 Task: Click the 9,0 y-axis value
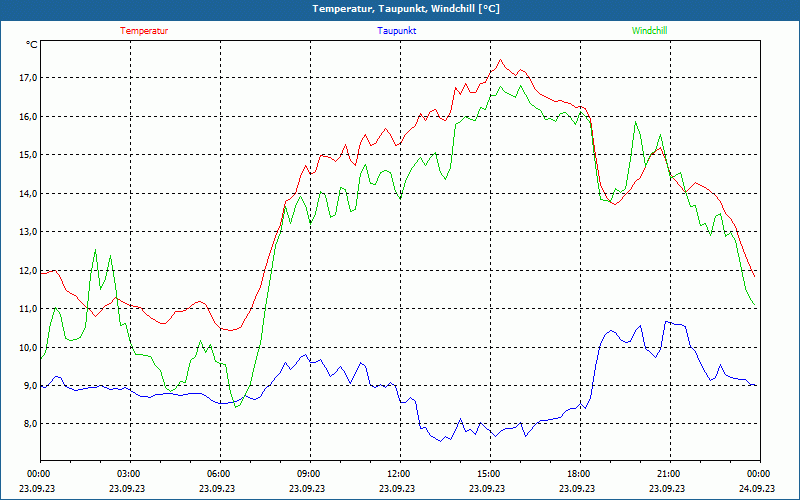[x=30, y=386]
